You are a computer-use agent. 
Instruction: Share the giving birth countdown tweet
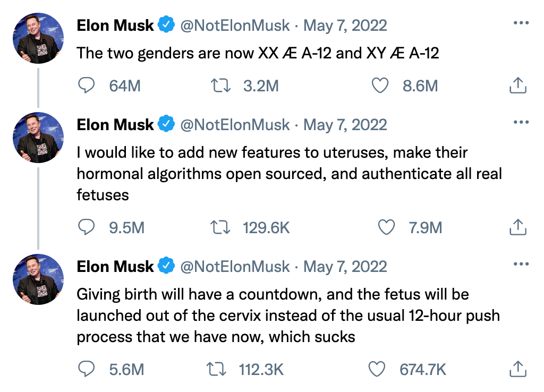pos(518,369)
